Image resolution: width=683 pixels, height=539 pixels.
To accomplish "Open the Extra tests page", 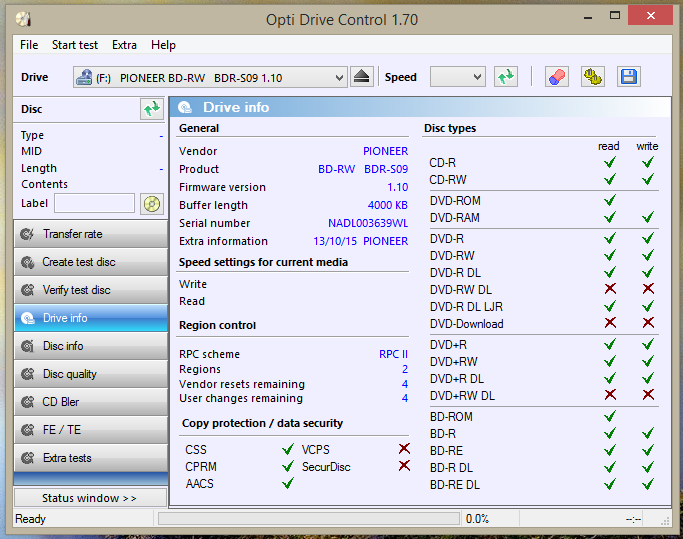I will pos(91,458).
